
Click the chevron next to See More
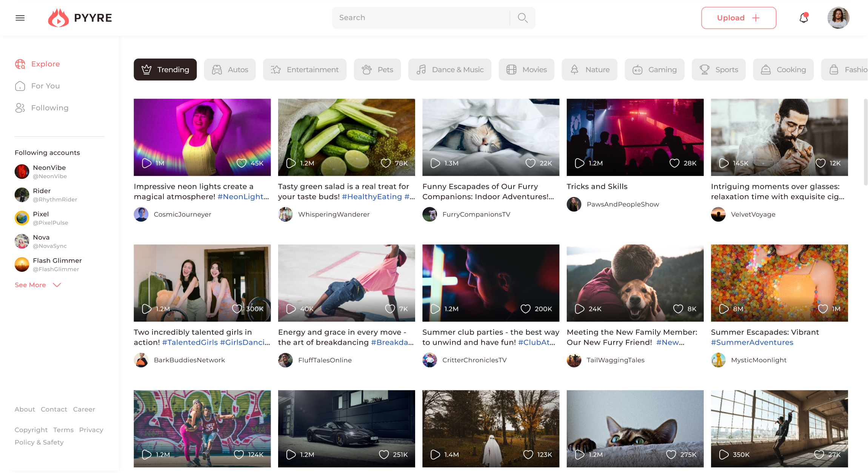coord(57,285)
